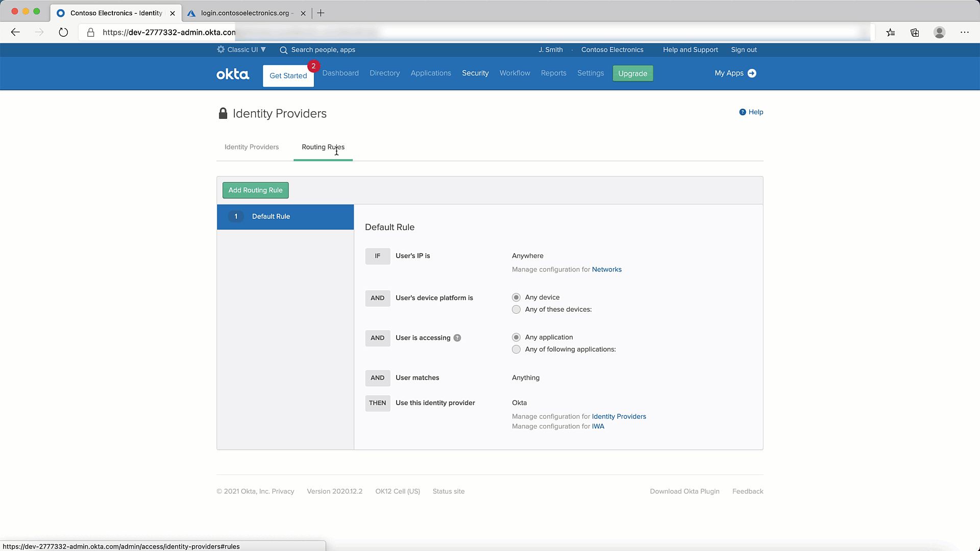Open browser favorites star icon
Image resolution: width=980 pixels, height=551 pixels.
coord(891,32)
